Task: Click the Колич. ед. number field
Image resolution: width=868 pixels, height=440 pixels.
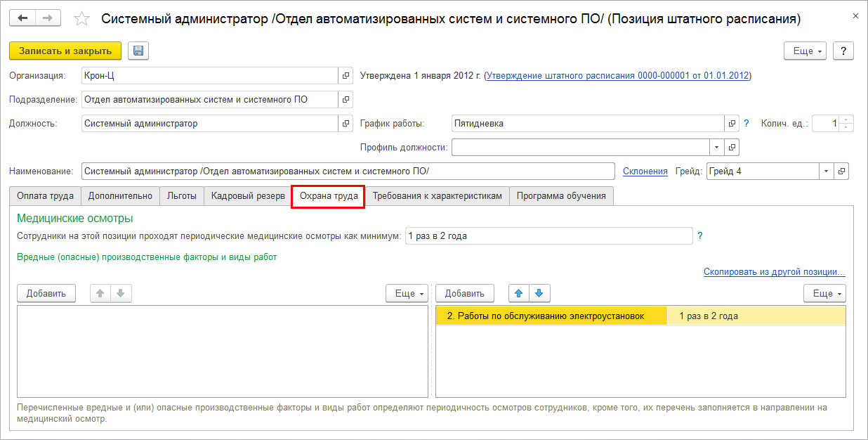Action: 826,124
